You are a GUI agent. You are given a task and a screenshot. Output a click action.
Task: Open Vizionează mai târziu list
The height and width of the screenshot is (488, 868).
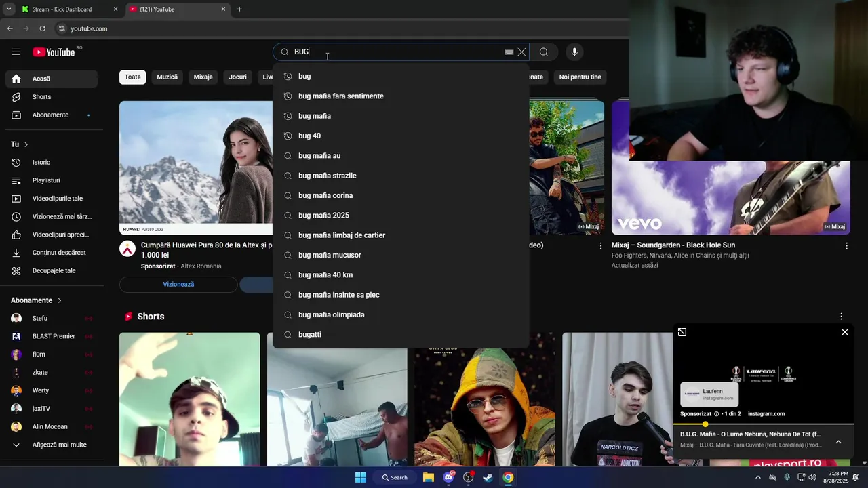click(x=52, y=217)
